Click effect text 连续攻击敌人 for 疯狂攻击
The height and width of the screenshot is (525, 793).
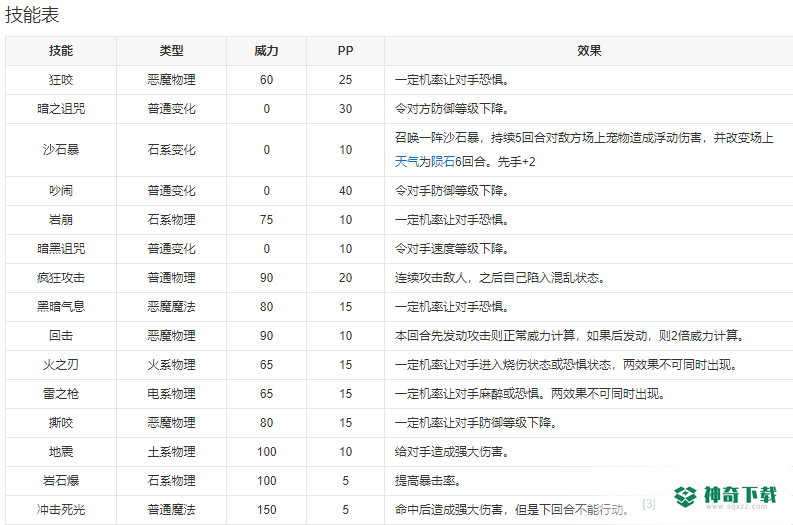[500, 278]
